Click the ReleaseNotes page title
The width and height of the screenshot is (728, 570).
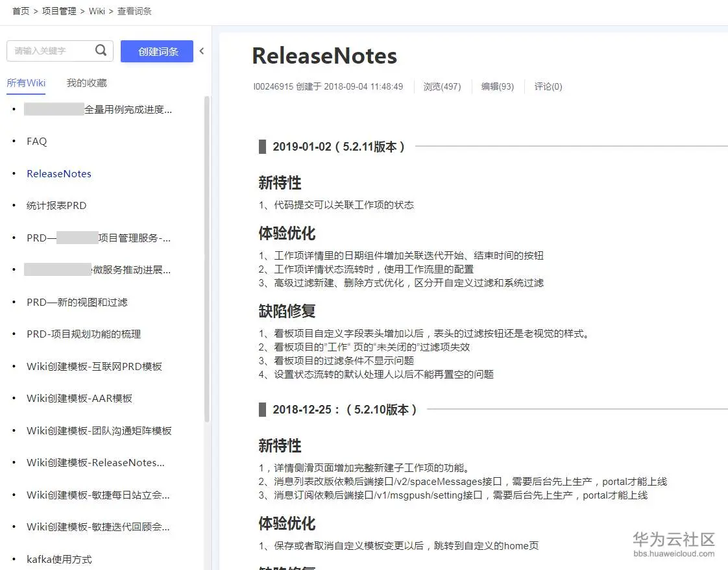coord(324,56)
